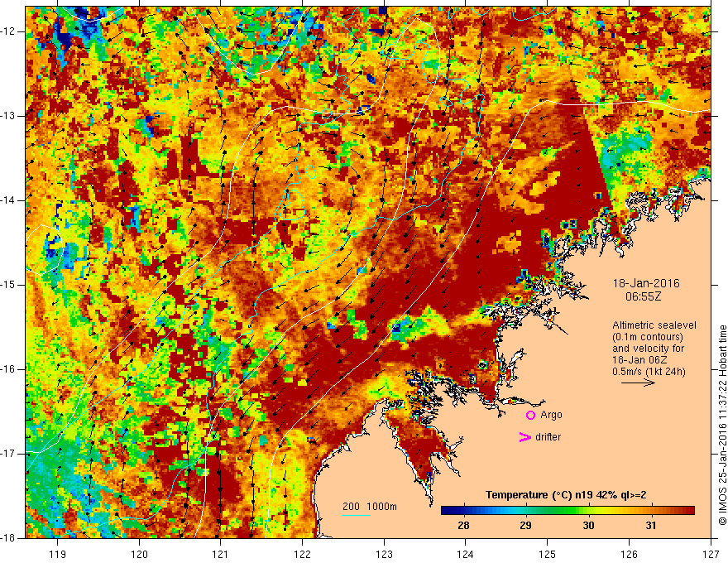Click the '0.5m/s (1kt 24h)' scale text
The width and height of the screenshot is (728, 563).
[649, 372]
